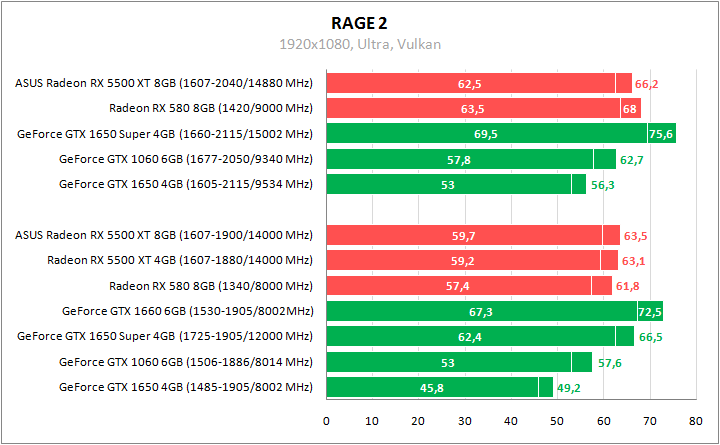720x445 pixels.
Task: Click the 68 value on the RX 580 bar
Action: (x=630, y=109)
